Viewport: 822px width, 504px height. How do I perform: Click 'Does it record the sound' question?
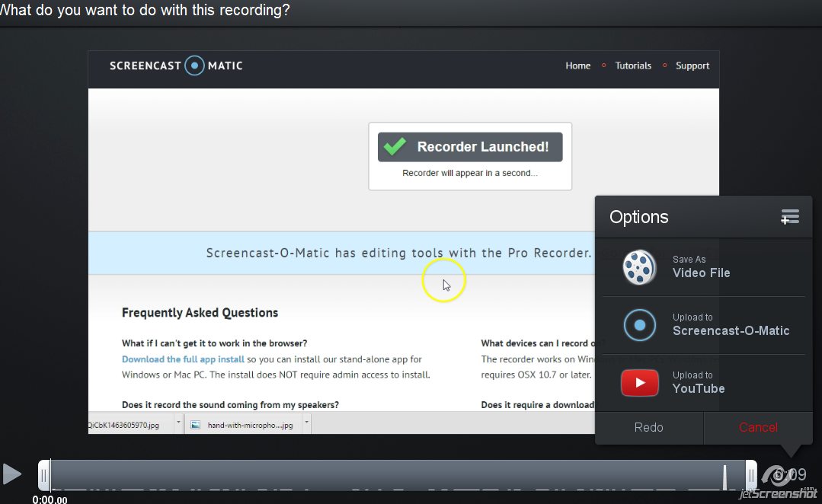(x=230, y=404)
